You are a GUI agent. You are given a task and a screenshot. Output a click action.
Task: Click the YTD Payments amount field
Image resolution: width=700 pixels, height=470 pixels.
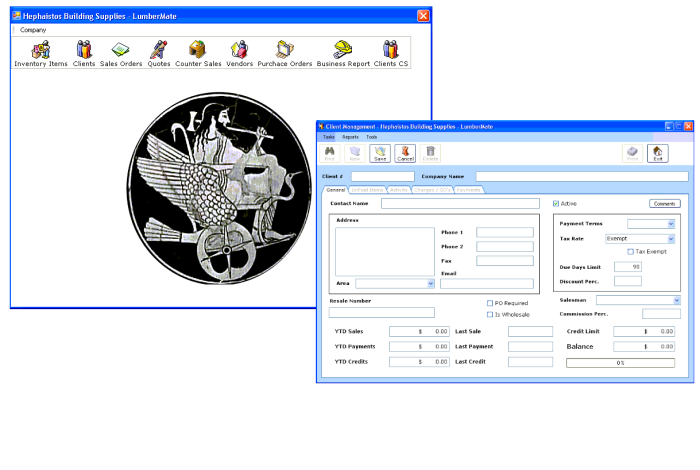(x=419, y=347)
